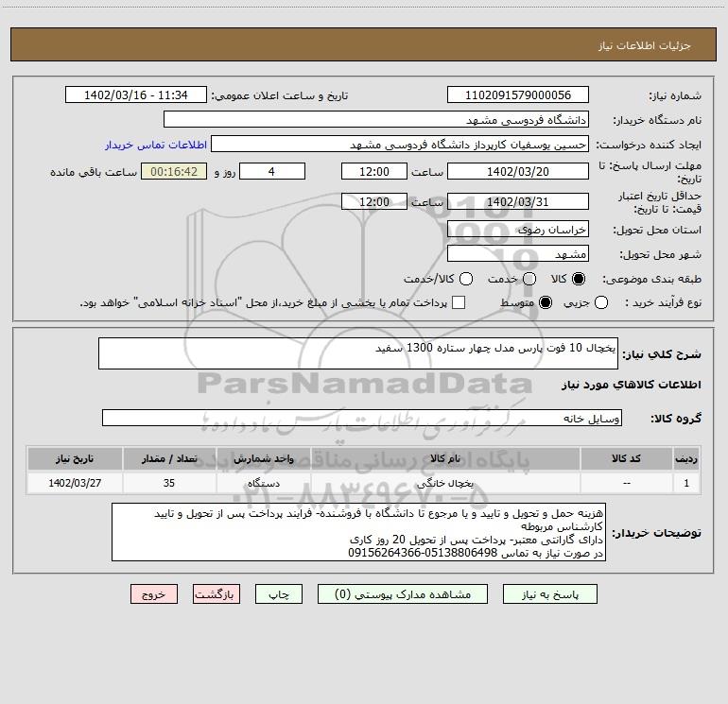Click the response deadline date 1402/03/20
This screenshot has height=704, width=728.
[518, 172]
